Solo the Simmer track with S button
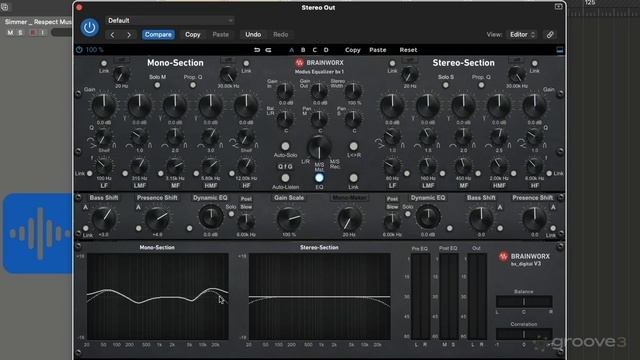Viewport: 640px width, 360px height. click(x=20, y=33)
